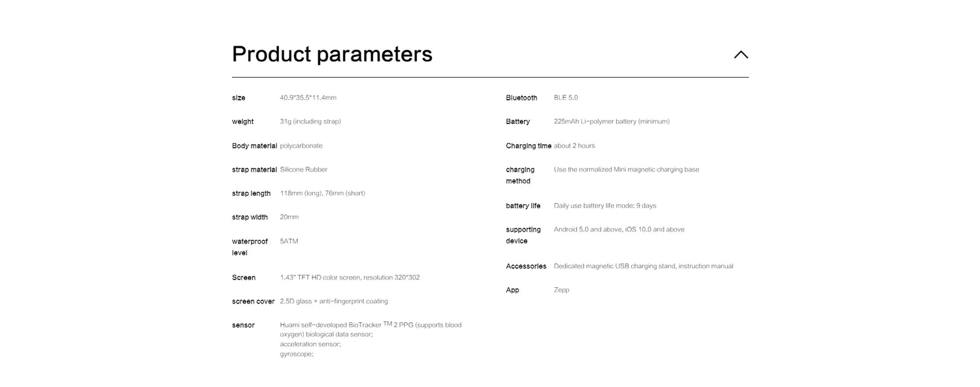
Task: Click the 5ATM waterproof level value
Action: [x=289, y=241]
